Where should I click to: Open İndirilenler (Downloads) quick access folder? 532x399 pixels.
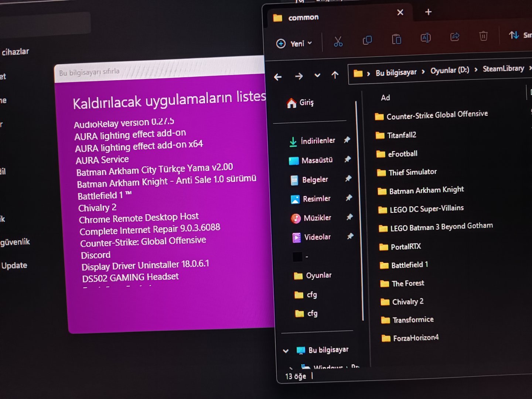pos(312,141)
